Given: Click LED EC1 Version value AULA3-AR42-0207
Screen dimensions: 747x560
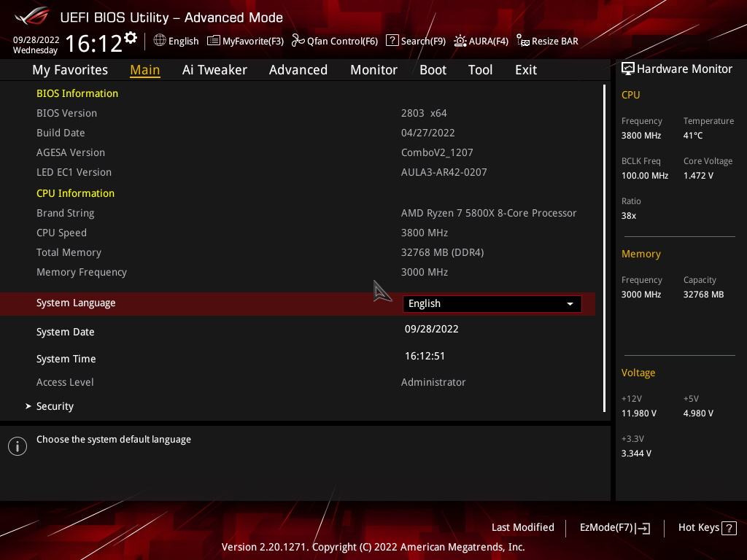Looking at the screenshot, I should click(444, 172).
